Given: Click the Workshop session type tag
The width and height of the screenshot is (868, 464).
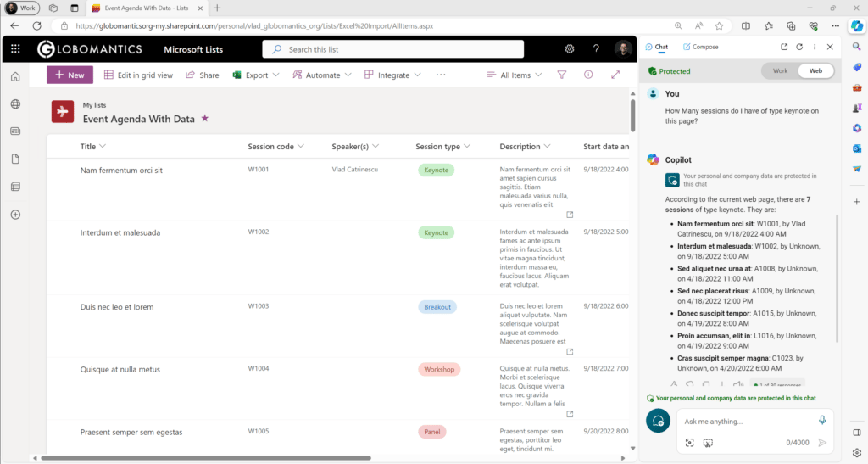Looking at the screenshot, I should 439,369.
